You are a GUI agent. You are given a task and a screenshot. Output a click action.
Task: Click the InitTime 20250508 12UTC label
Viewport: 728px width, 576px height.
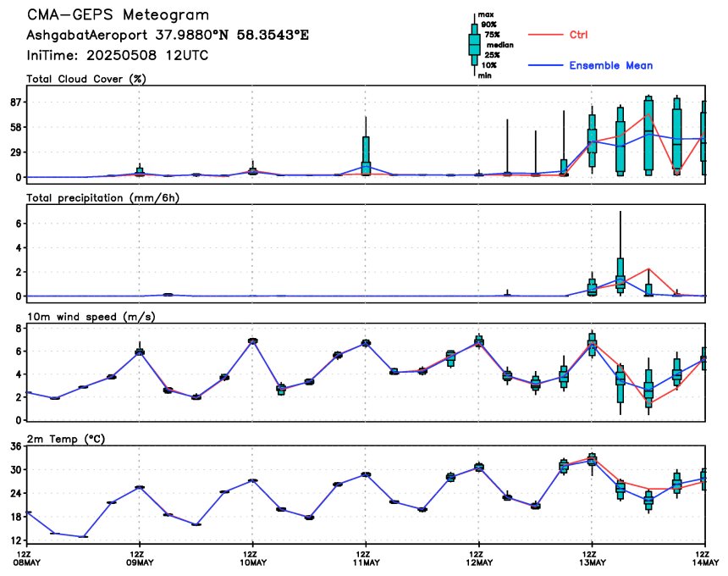click(x=117, y=55)
